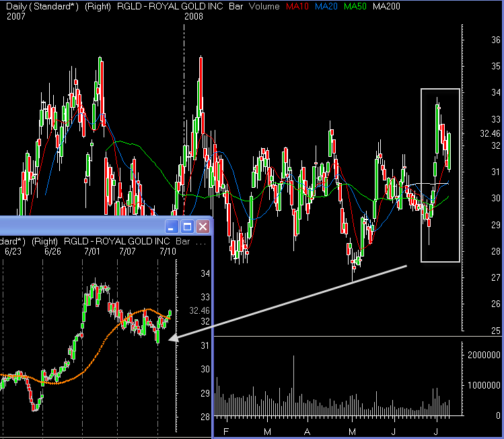504x439 pixels.
Task: Click the 7/01 date label in inset chart
Action: point(92,251)
